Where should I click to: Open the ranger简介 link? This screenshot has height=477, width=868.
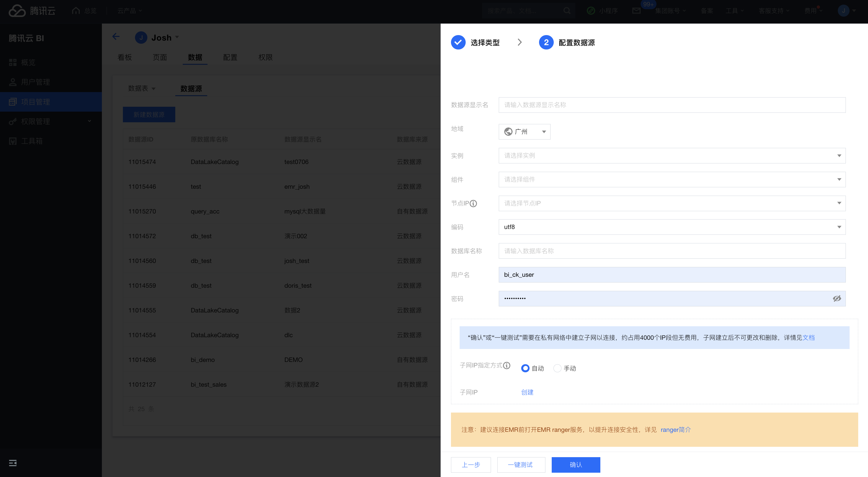tap(675, 430)
